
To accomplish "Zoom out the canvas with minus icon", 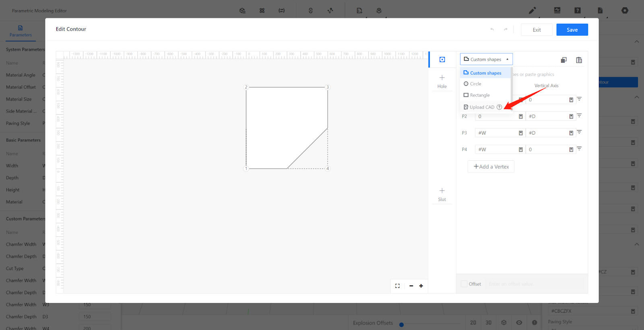I will click(x=411, y=286).
